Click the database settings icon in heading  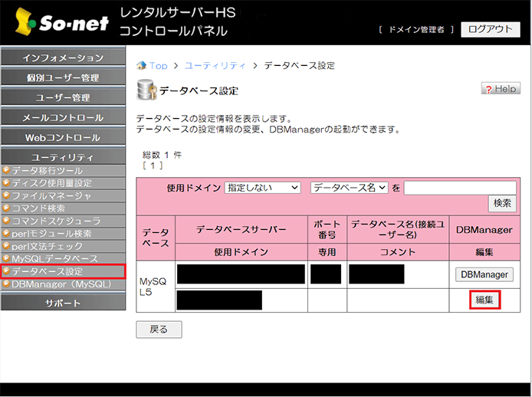click(146, 90)
